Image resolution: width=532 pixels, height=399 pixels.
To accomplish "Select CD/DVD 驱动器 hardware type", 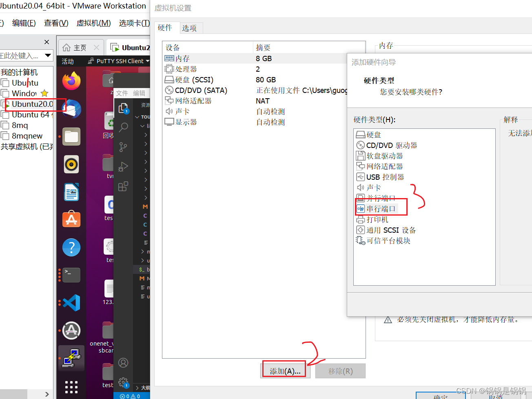I will point(387,145).
